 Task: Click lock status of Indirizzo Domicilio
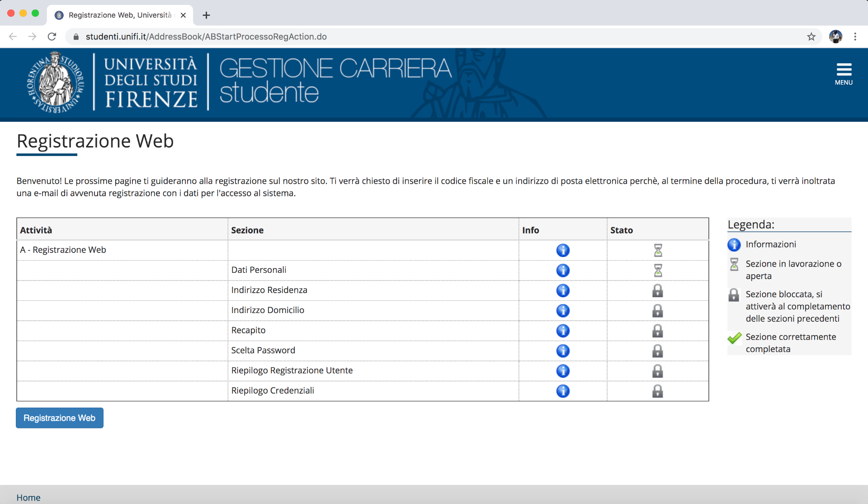[658, 311]
